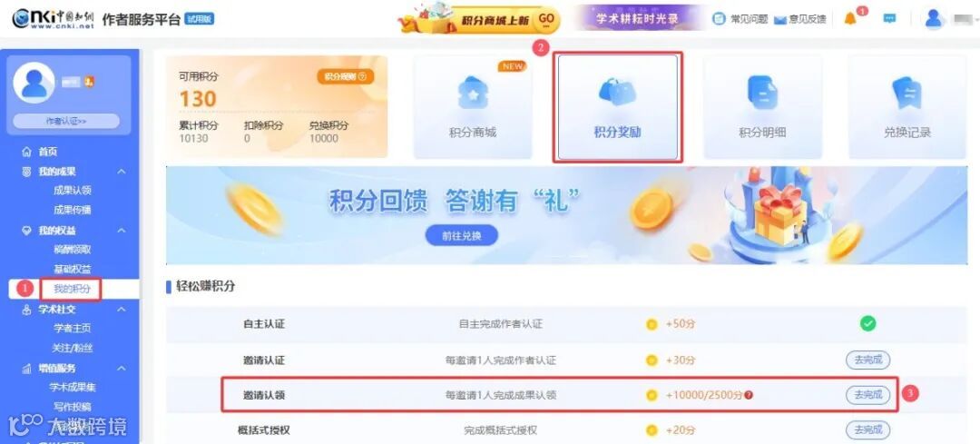980x444 pixels.
Task: Open the notification bell icon
Action: point(850,19)
